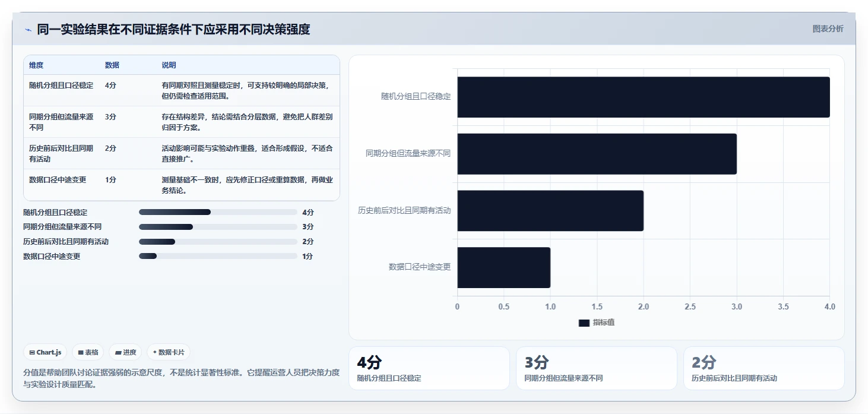Click the footnote starting 分值是帮助团队讨论
Screen dimensions: 868x414
[x=182, y=378]
